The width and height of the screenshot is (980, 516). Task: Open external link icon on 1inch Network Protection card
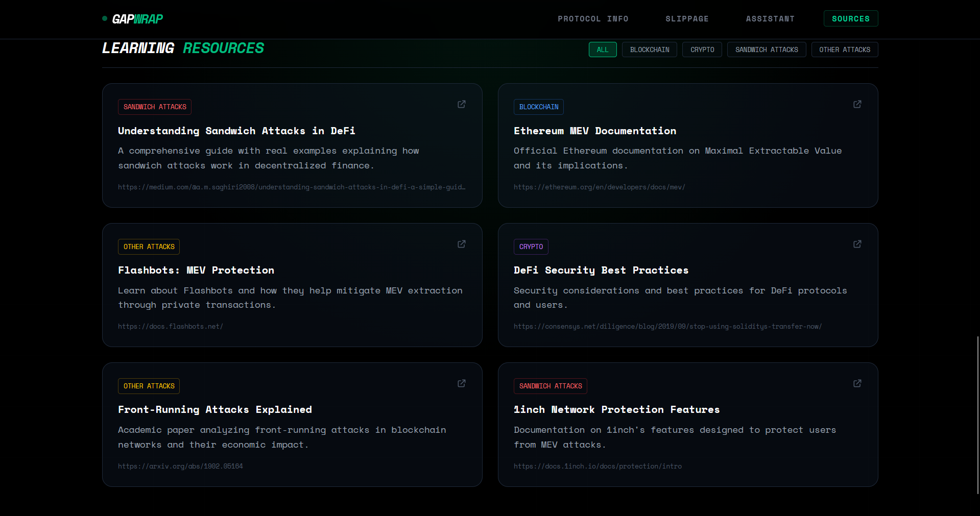click(x=857, y=383)
